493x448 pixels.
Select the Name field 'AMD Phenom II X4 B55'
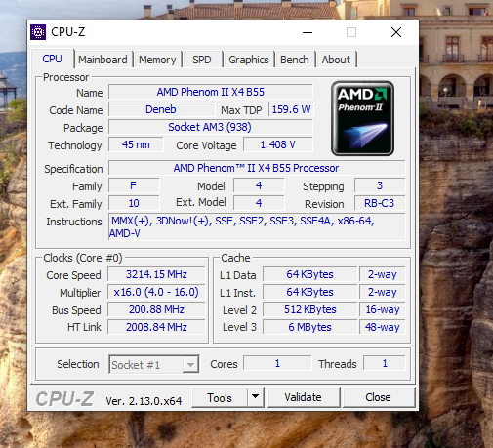click(211, 92)
